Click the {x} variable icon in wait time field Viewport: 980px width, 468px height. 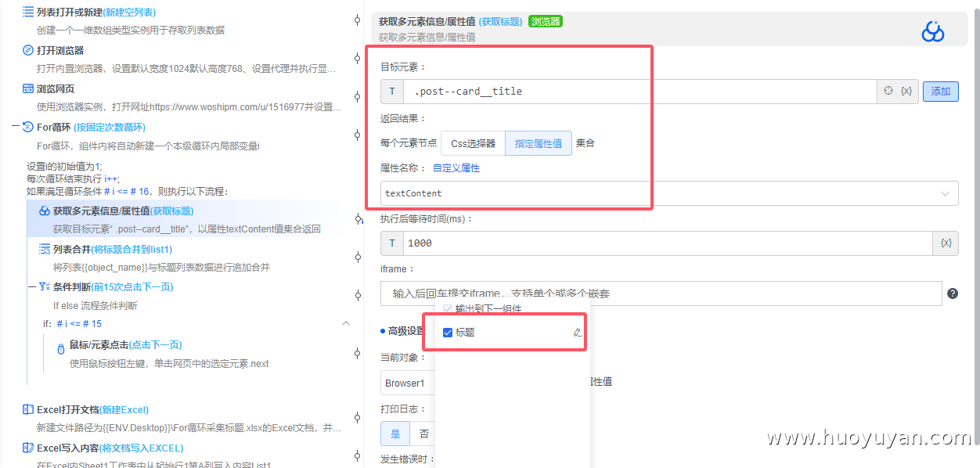(x=946, y=243)
